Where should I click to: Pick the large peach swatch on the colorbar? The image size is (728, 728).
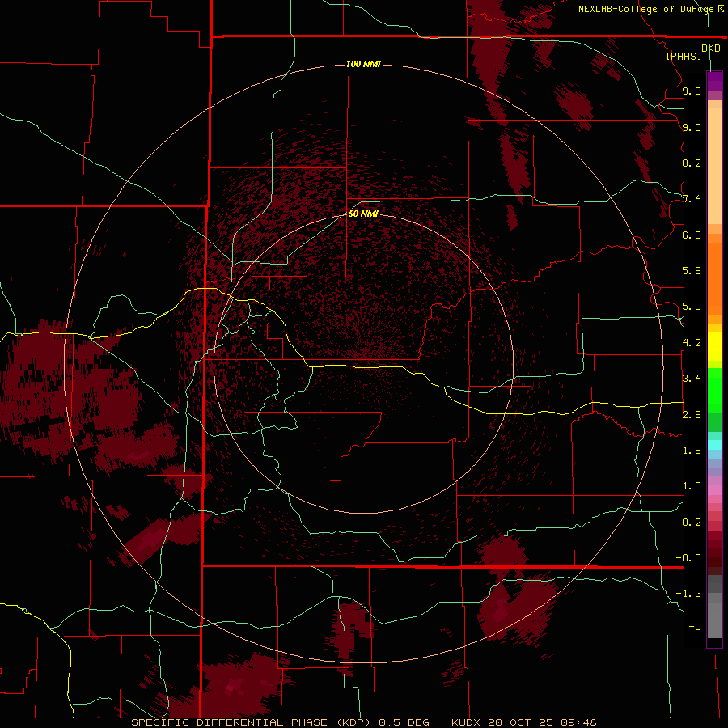tap(714, 166)
